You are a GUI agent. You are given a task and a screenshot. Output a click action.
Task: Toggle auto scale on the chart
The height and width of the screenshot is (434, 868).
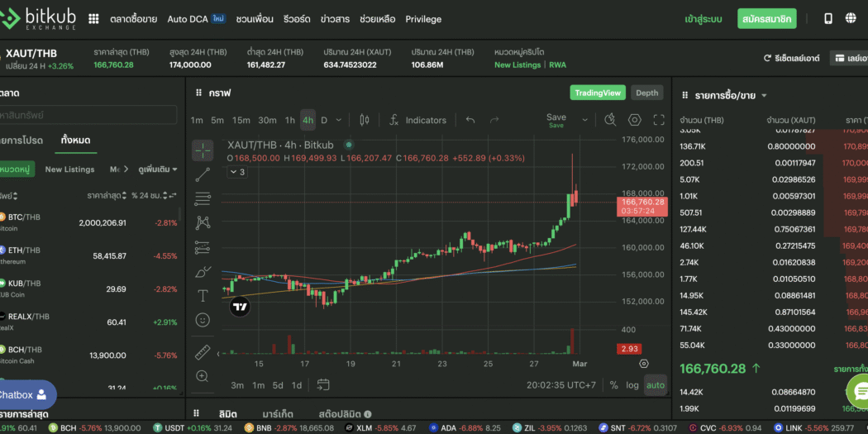point(655,385)
